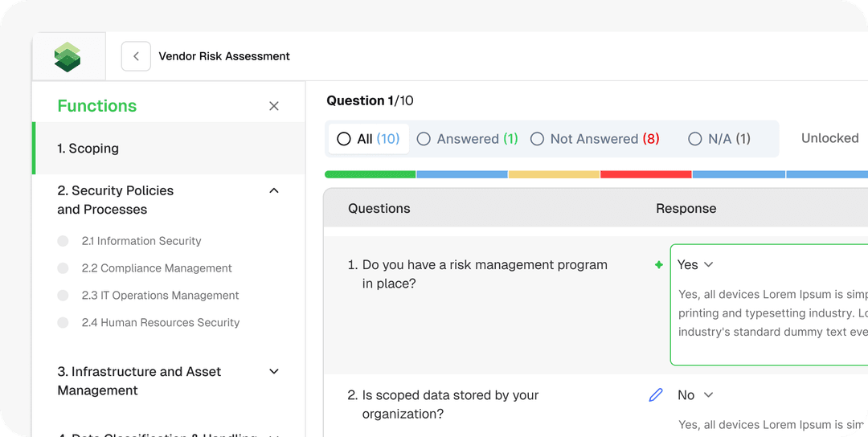Close the Functions panel
This screenshot has width=868, height=437.
click(x=274, y=106)
